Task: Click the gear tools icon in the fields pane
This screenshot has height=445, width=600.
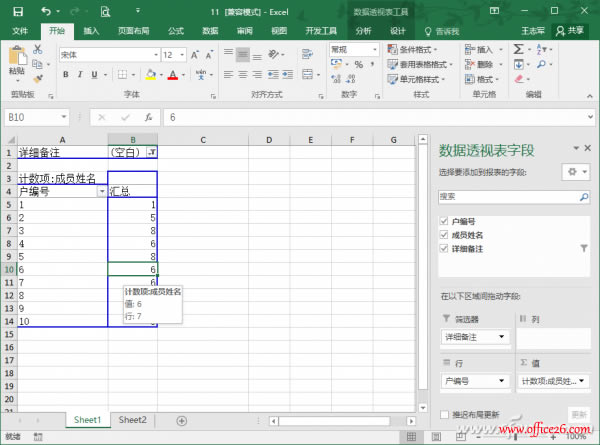Action: click(572, 172)
